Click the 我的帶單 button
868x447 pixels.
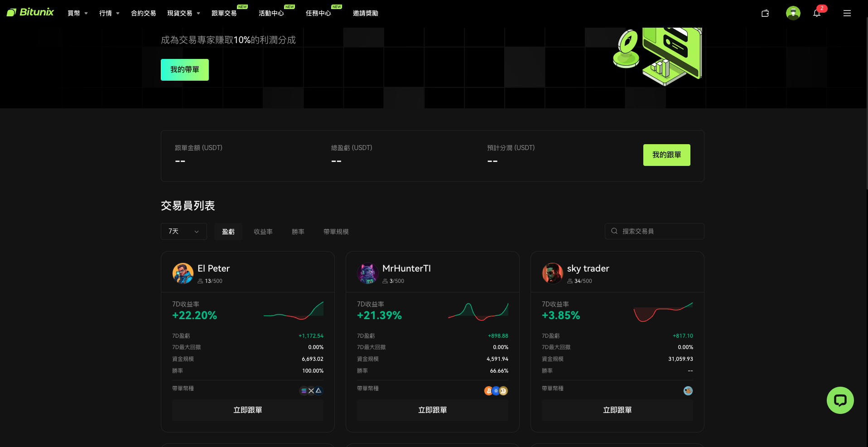tap(185, 70)
